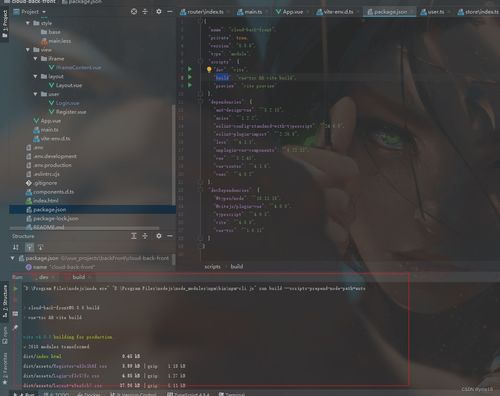The image size is (500, 396).
Task: Collapse all in Project panel toolbar
Action: pyautogui.click(x=145, y=12)
